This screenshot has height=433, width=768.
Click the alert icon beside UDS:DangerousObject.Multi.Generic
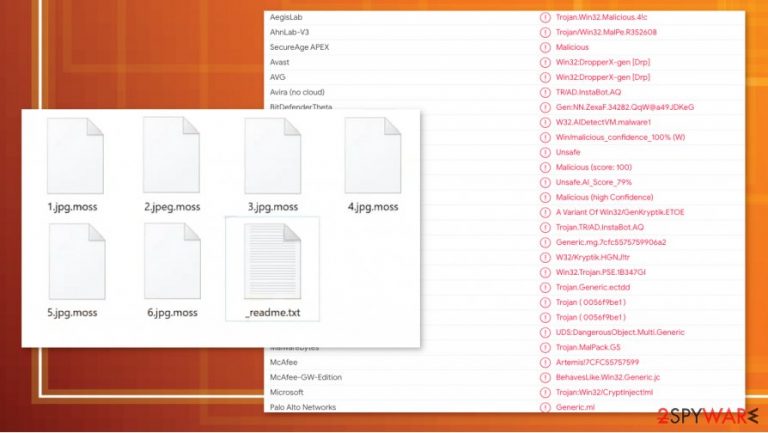click(545, 332)
